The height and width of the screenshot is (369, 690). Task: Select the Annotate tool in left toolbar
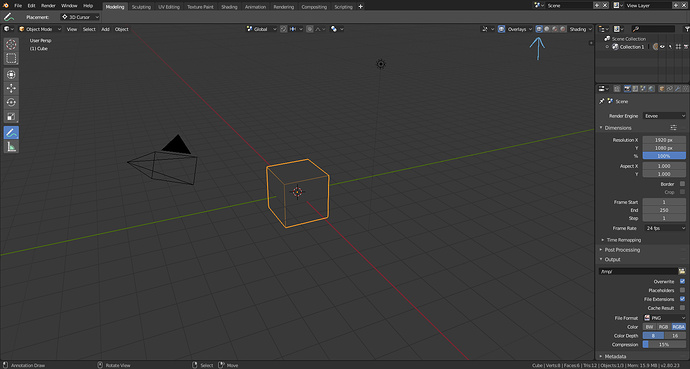tap(11, 132)
